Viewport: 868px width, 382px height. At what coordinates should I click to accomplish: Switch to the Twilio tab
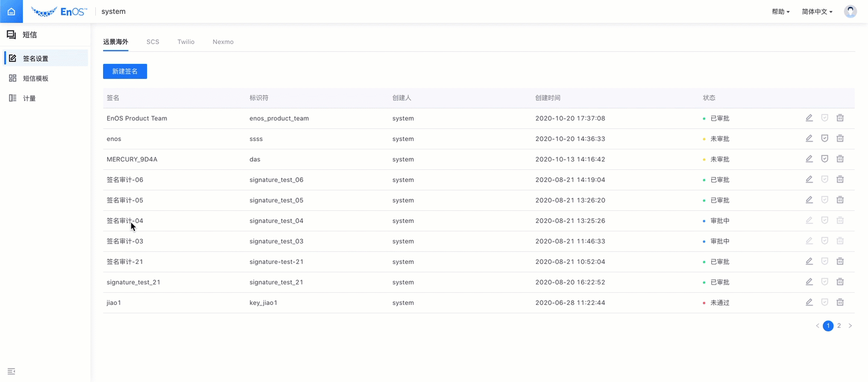[186, 42]
